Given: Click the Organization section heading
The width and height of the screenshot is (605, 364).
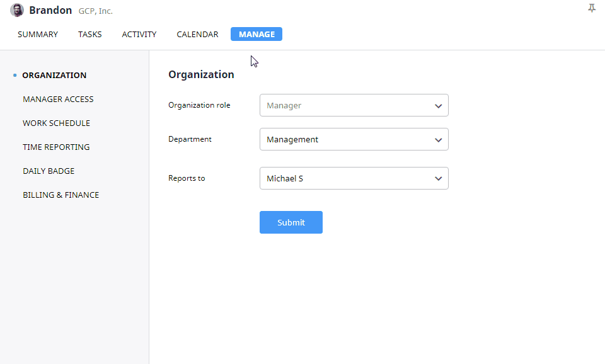Looking at the screenshot, I should coord(201,74).
